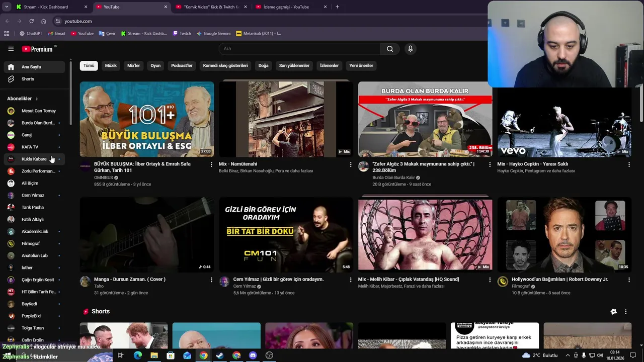Open Task View on the taskbar

point(121,355)
